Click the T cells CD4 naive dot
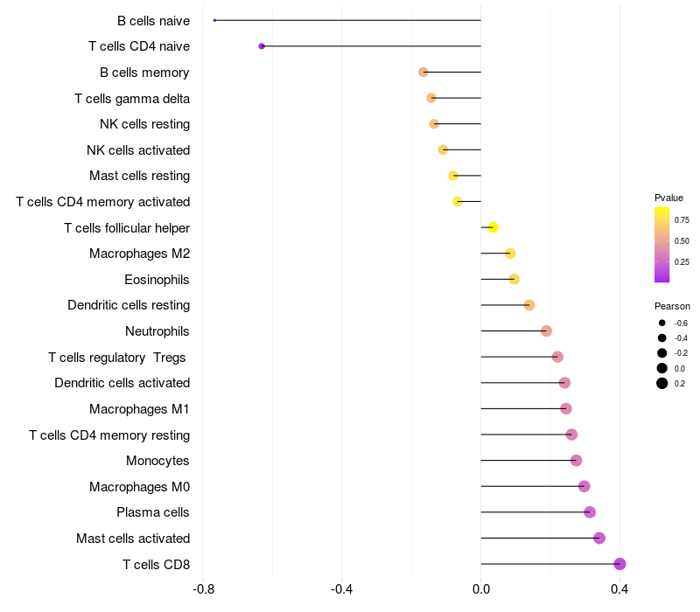700x612 pixels. click(x=262, y=46)
